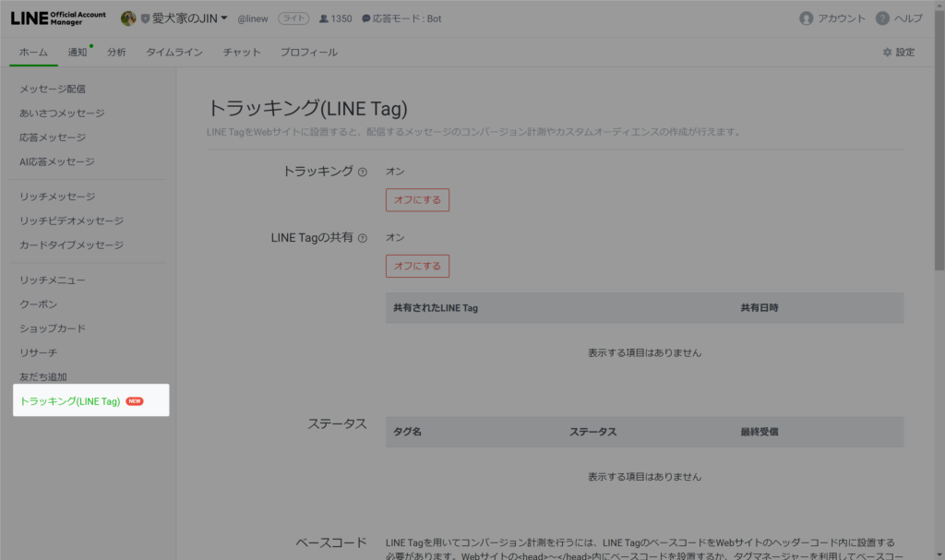945x560 pixels.
Task: Go to クーポン in the sidebar
Action: point(38,304)
